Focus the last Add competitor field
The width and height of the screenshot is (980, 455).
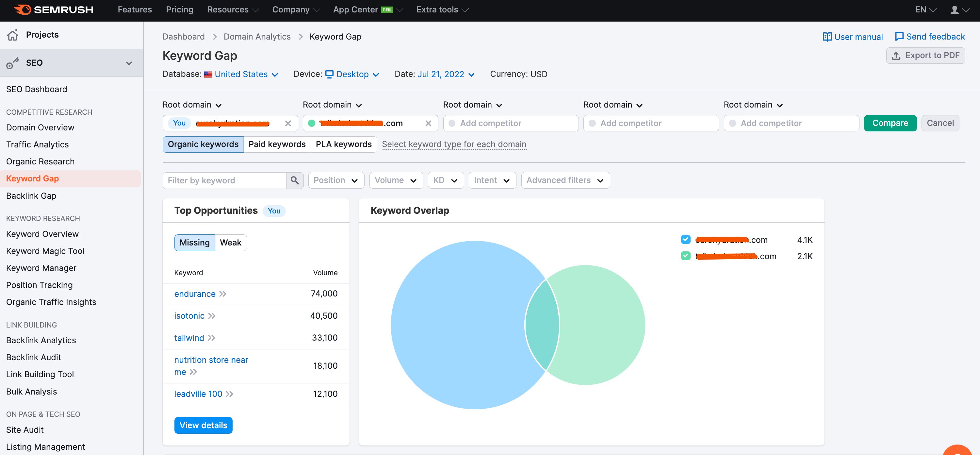[x=791, y=123]
